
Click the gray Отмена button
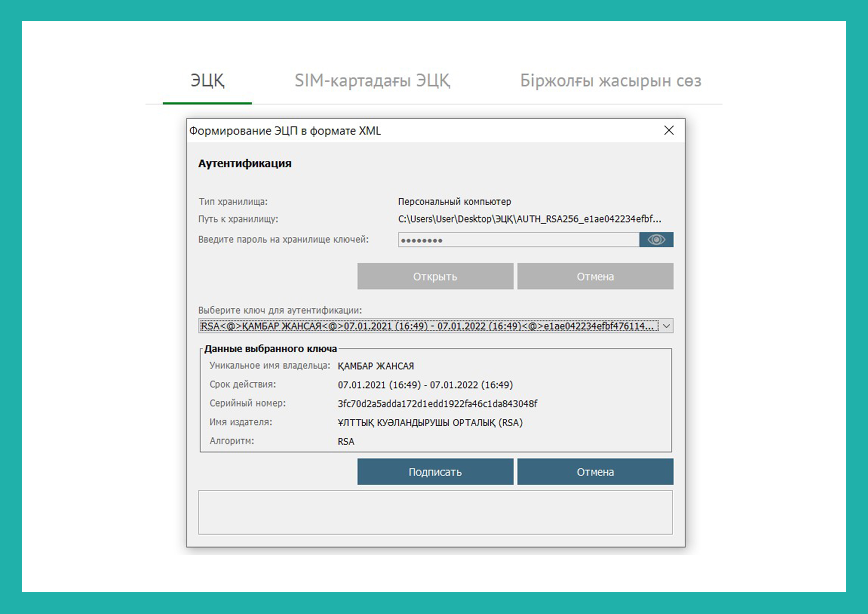(595, 277)
